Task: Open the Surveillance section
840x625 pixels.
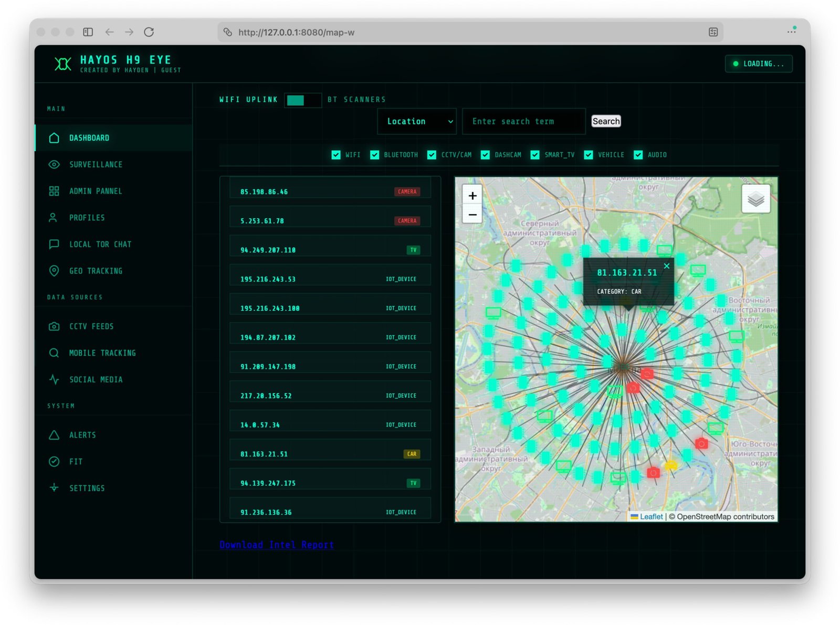Action: 113,164
